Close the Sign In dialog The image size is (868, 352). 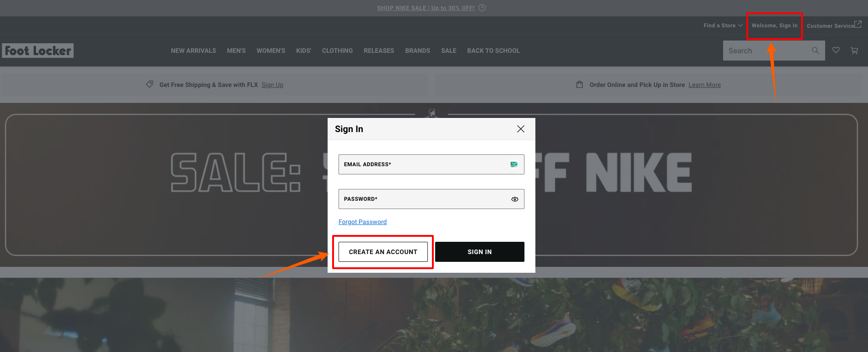521,129
